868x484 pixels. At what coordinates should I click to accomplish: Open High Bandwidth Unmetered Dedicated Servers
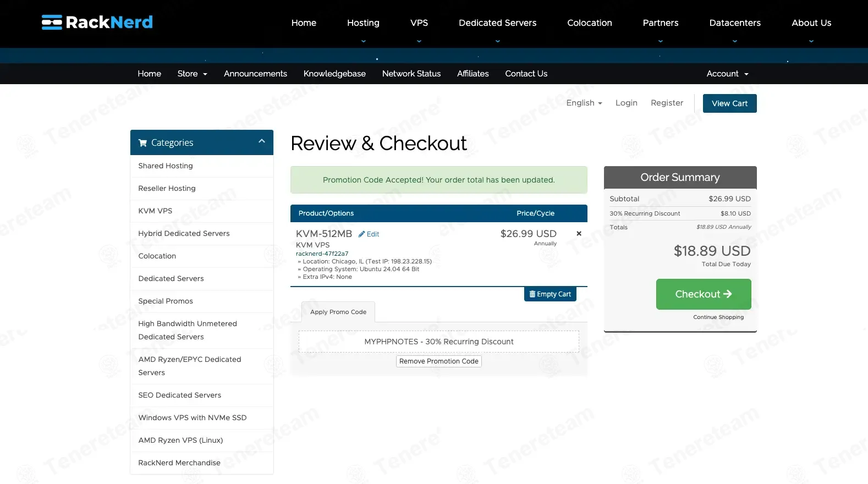click(202, 331)
